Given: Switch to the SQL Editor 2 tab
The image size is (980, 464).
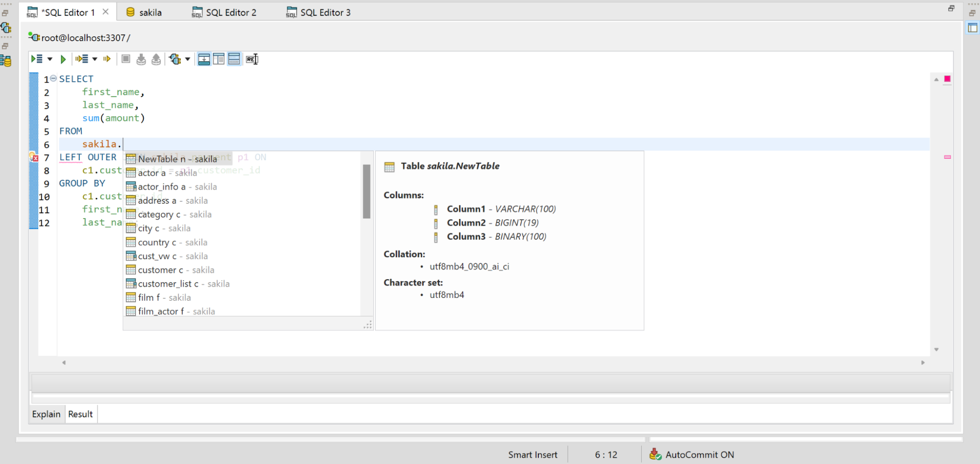Looking at the screenshot, I should 225,12.
